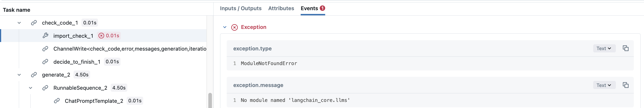The width and height of the screenshot is (644, 108).
Task: Click the red error icon beside Exception
Action: pyautogui.click(x=234, y=27)
